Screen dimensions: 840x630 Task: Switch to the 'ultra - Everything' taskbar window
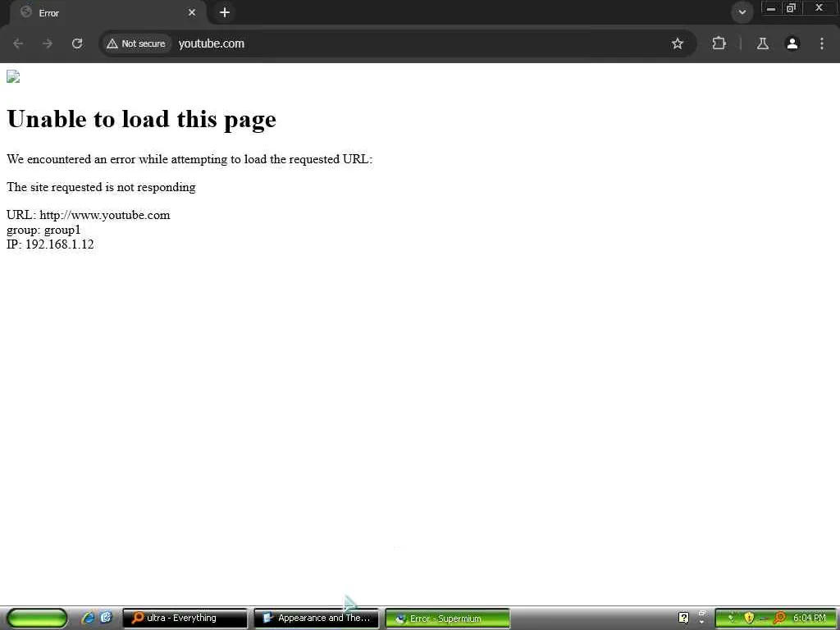(x=185, y=618)
